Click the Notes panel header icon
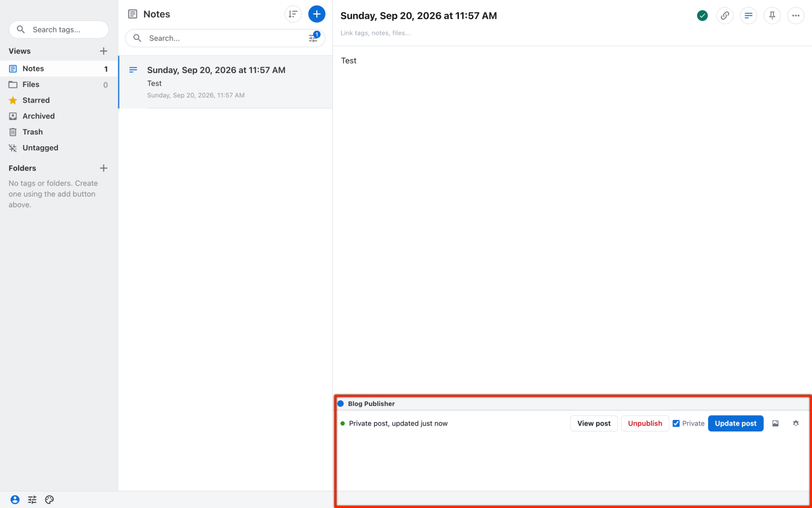 point(133,14)
